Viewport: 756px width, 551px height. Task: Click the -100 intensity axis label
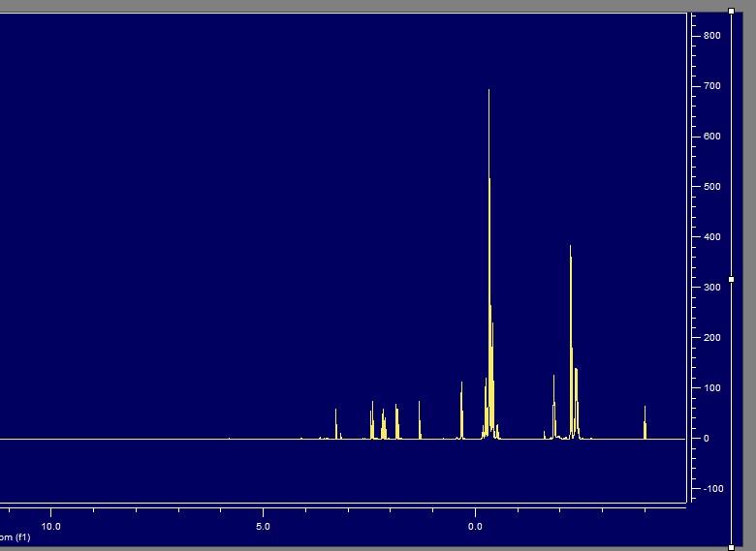point(713,489)
